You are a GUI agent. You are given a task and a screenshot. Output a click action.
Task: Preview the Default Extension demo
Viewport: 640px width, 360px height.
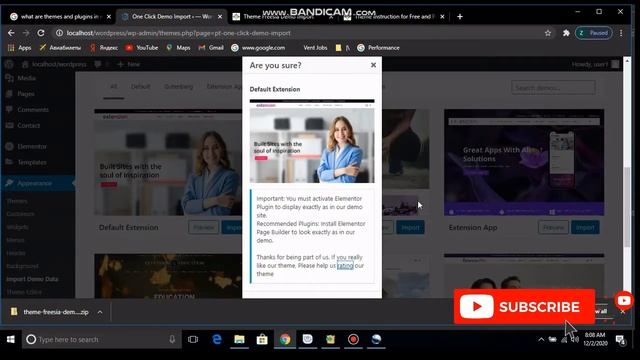(204, 227)
